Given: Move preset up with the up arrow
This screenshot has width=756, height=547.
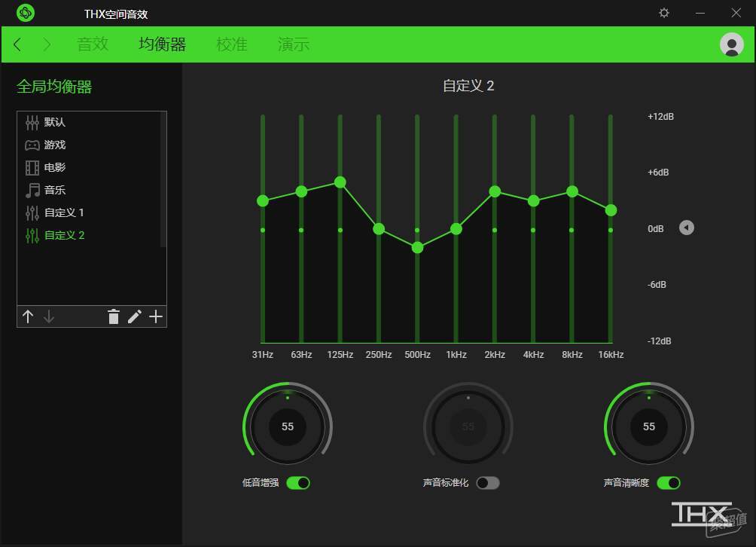Looking at the screenshot, I should pos(28,316).
